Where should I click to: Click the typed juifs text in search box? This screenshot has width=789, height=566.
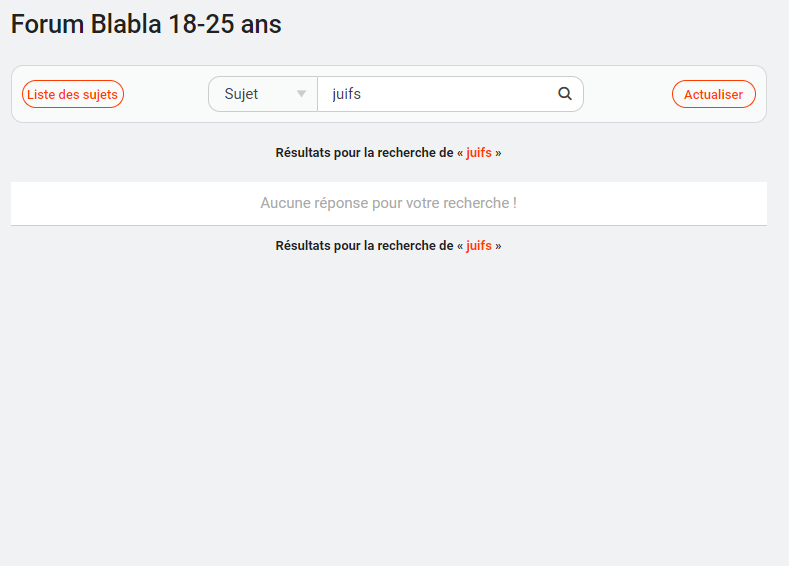[346, 94]
